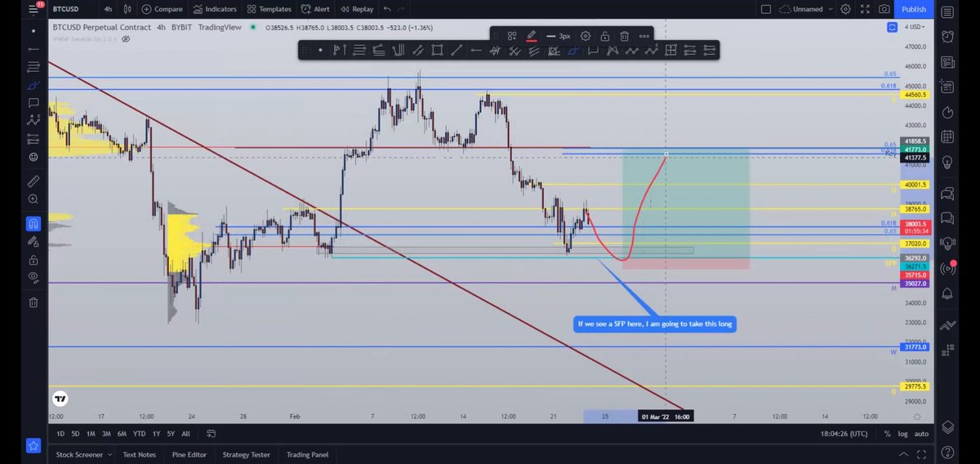Viewport: 980px width, 464px height.
Task: Open the ideas lightbulb panel
Action: pos(947,162)
